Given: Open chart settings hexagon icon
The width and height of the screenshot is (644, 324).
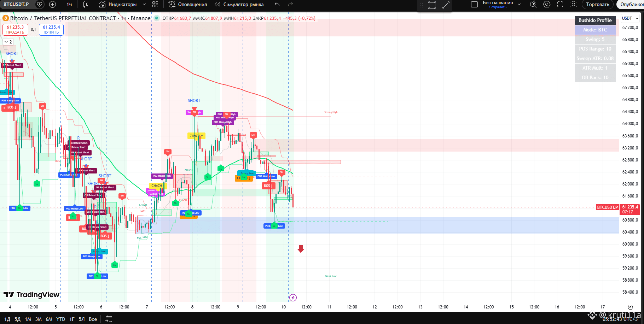Looking at the screenshot, I should pos(547,4).
